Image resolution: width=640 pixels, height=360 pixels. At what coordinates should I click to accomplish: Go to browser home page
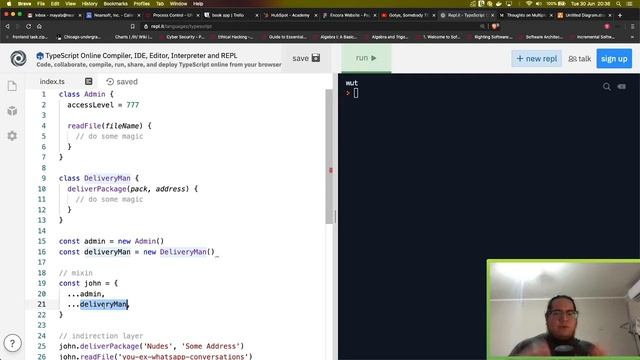coord(39,26)
